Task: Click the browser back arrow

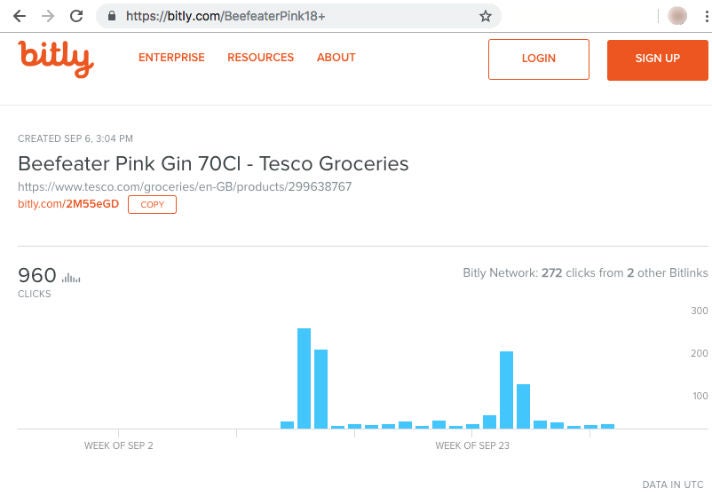Action: pyautogui.click(x=19, y=16)
